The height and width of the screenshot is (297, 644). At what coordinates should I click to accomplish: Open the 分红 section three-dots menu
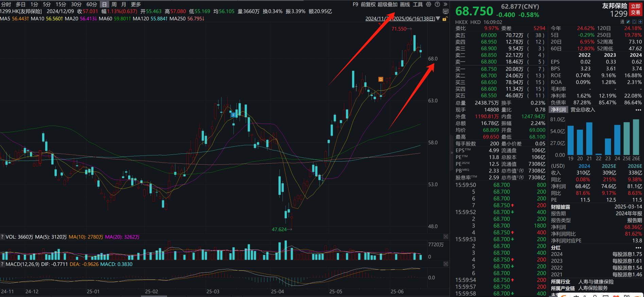(x=638, y=248)
